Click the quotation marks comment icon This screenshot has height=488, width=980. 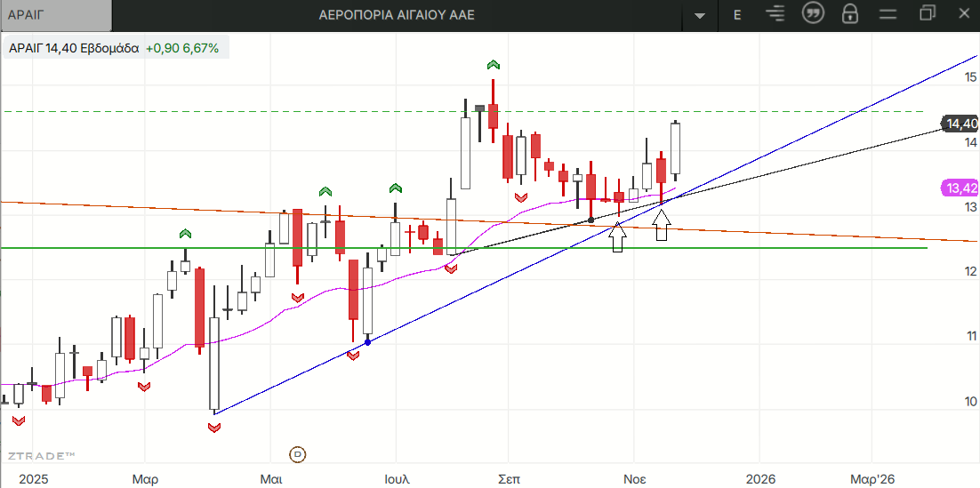pos(812,14)
